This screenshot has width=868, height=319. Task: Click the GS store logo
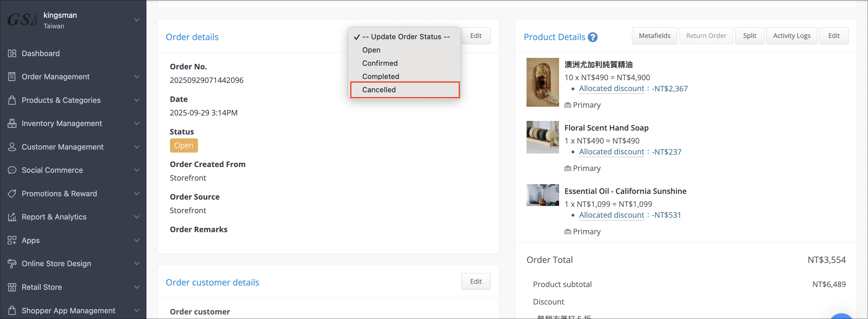(x=22, y=20)
